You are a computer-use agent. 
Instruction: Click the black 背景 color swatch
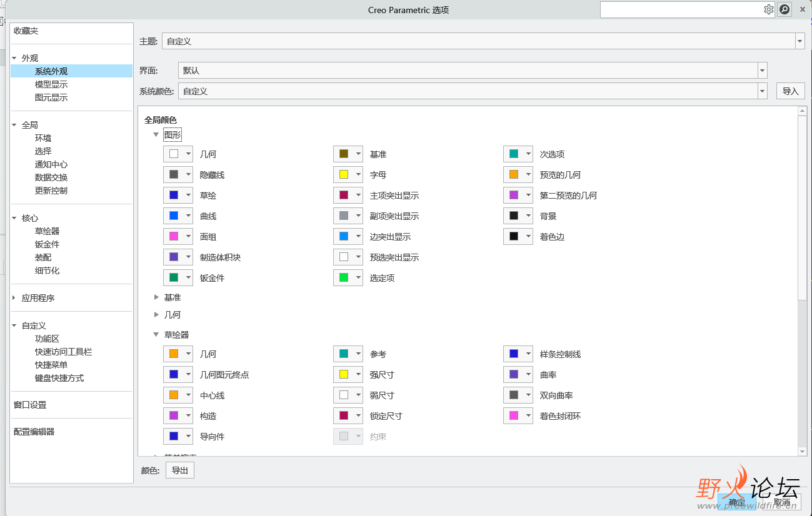tap(514, 216)
